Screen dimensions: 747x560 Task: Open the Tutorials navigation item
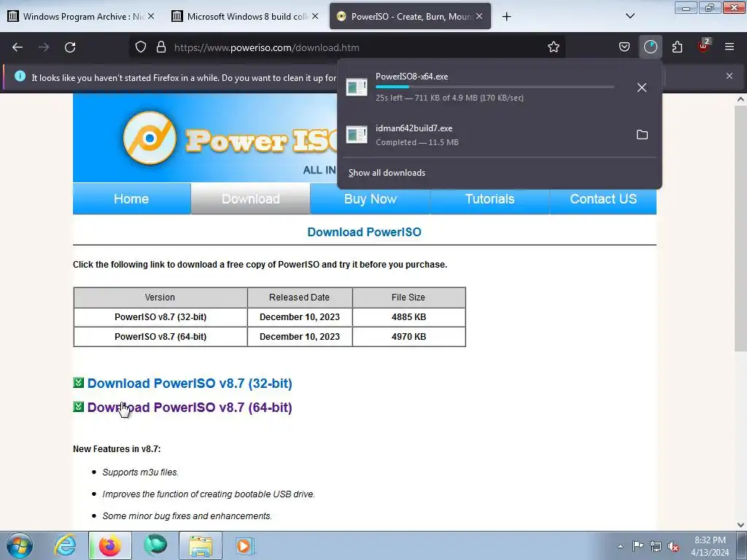(x=489, y=198)
